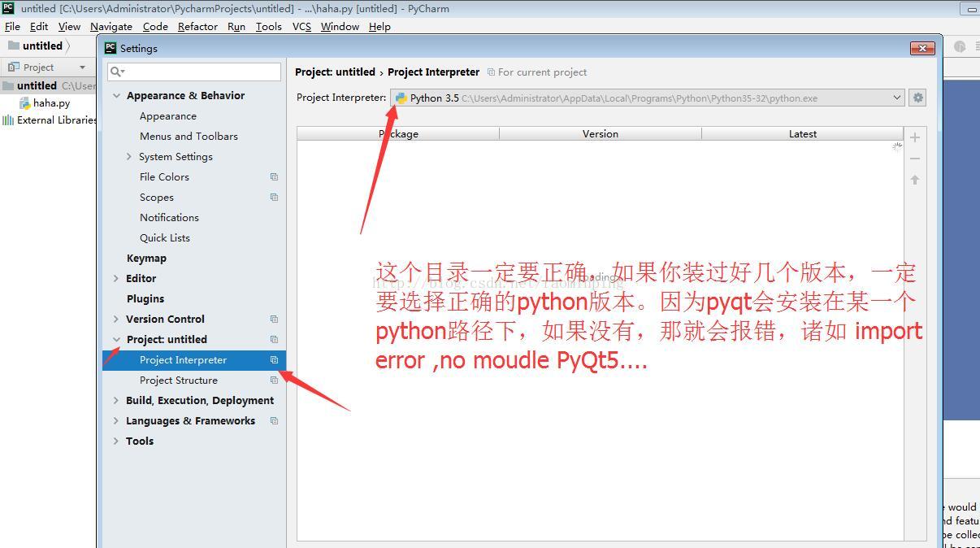Screen dimensions: 980x548
Task: Select Keymap in settings list
Action: coord(146,259)
